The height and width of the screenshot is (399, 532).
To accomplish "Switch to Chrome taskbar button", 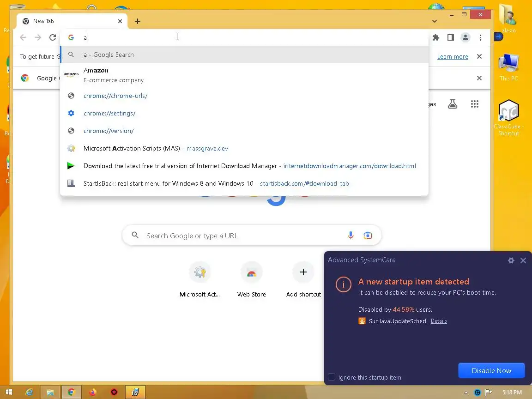I will pyautogui.click(x=71, y=392).
